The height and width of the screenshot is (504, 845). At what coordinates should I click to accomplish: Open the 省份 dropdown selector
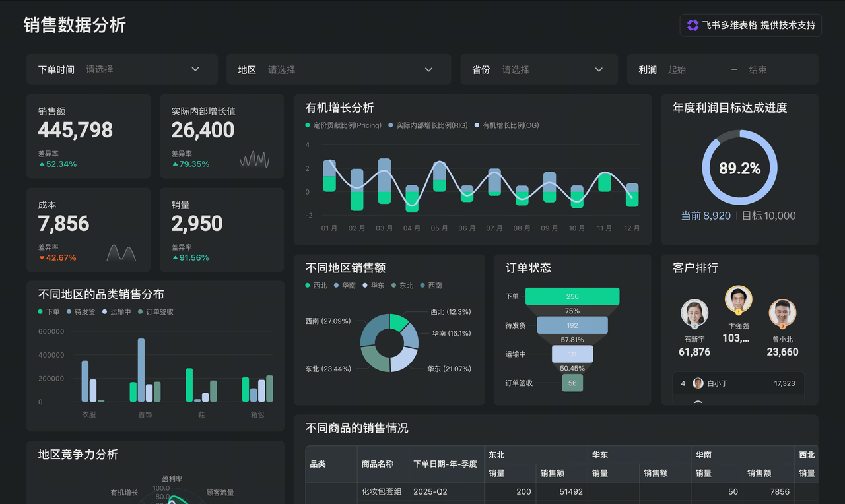click(539, 69)
